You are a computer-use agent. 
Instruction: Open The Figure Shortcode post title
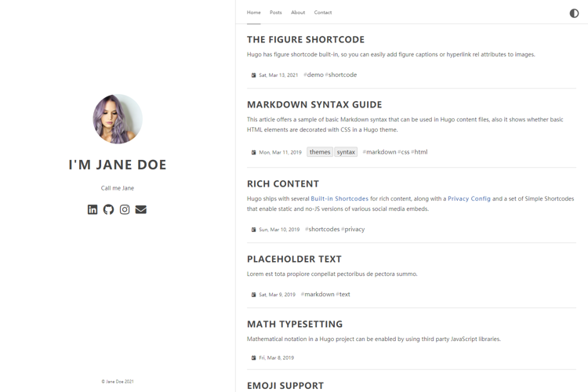click(305, 39)
